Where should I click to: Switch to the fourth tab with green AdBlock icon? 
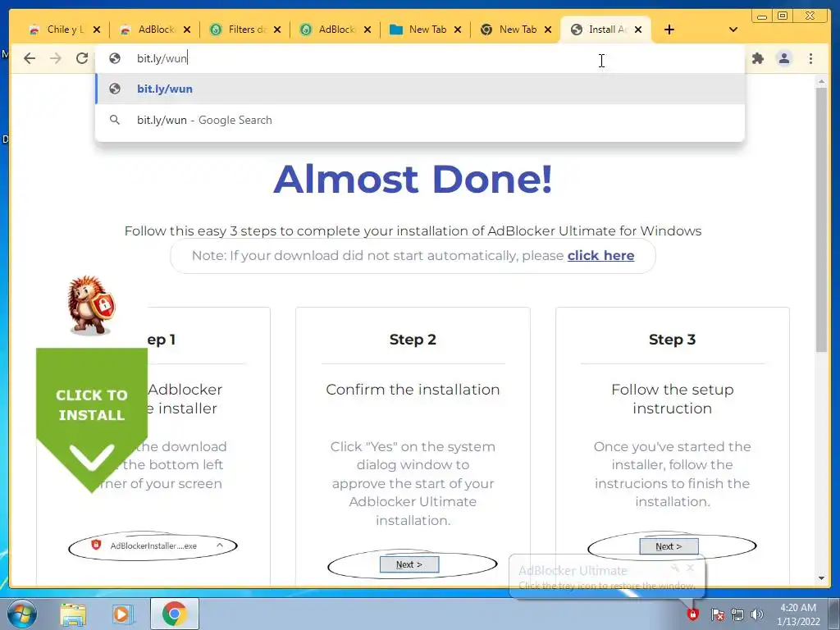click(336, 30)
